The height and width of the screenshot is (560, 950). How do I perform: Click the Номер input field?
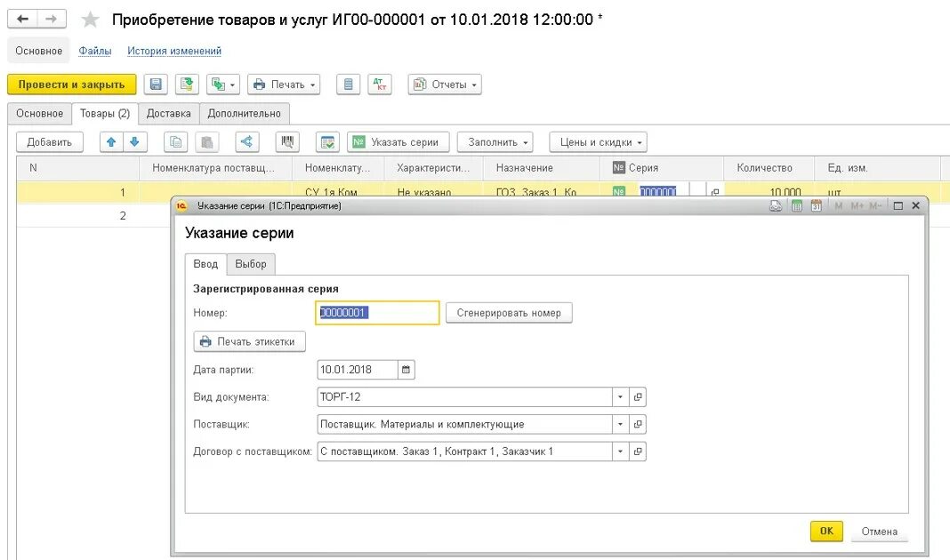377,313
